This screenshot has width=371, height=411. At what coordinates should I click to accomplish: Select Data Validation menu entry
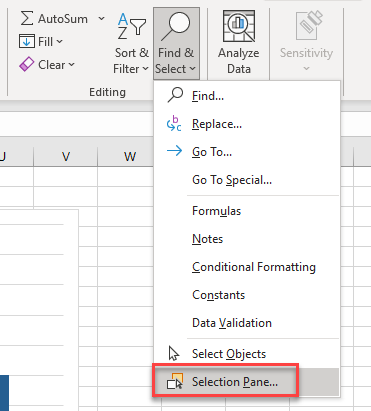(x=247, y=323)
